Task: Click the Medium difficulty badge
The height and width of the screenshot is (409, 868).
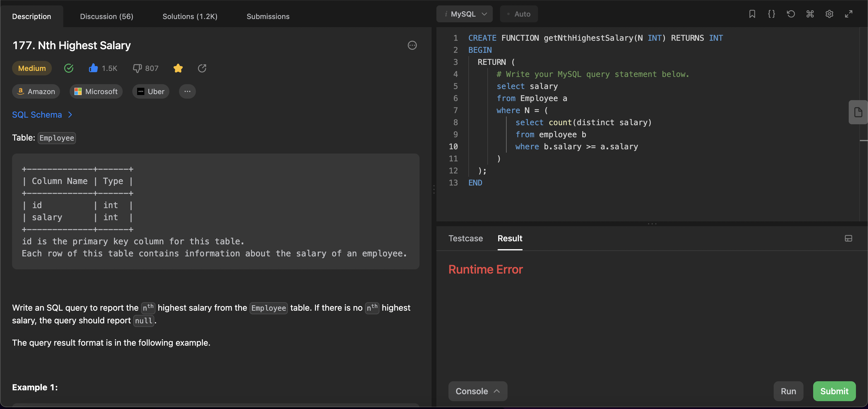Action: click(32, 68)
